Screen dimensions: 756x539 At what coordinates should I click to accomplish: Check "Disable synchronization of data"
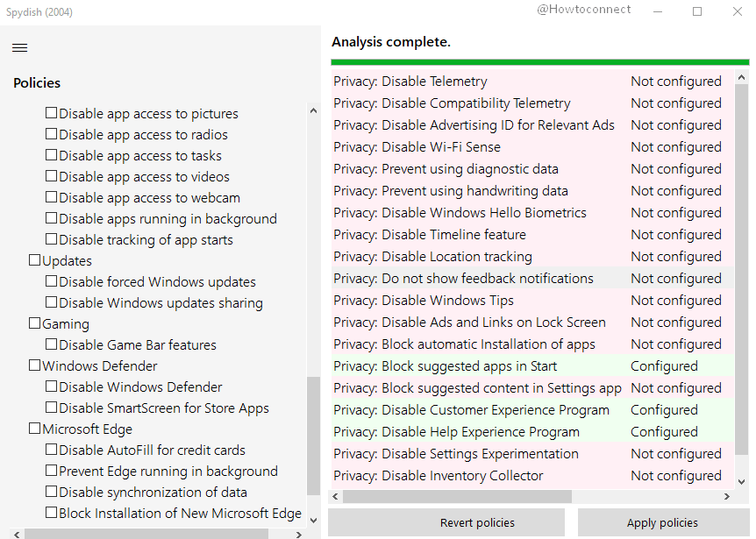click(x=51, y=492)
